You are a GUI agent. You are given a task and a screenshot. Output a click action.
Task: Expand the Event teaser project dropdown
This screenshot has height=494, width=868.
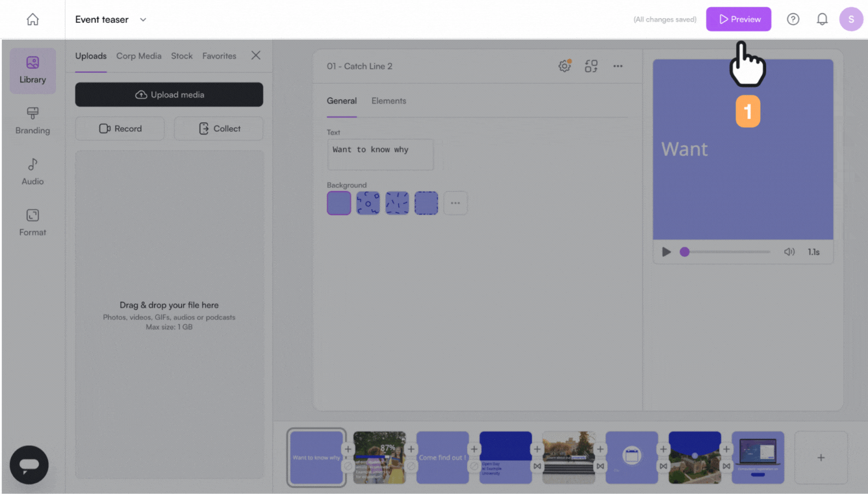tap(143, 19)
